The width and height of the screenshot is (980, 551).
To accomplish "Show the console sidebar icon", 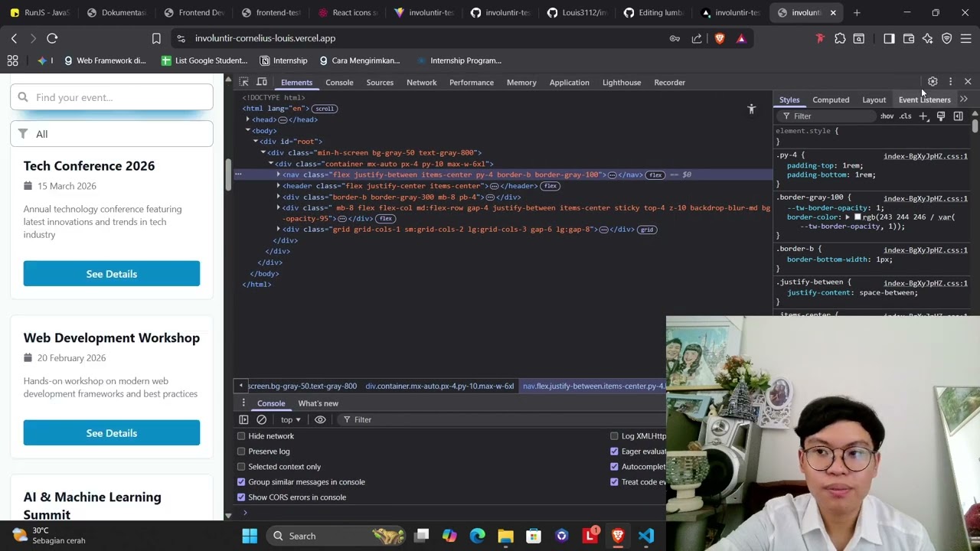I will point(243,419).
